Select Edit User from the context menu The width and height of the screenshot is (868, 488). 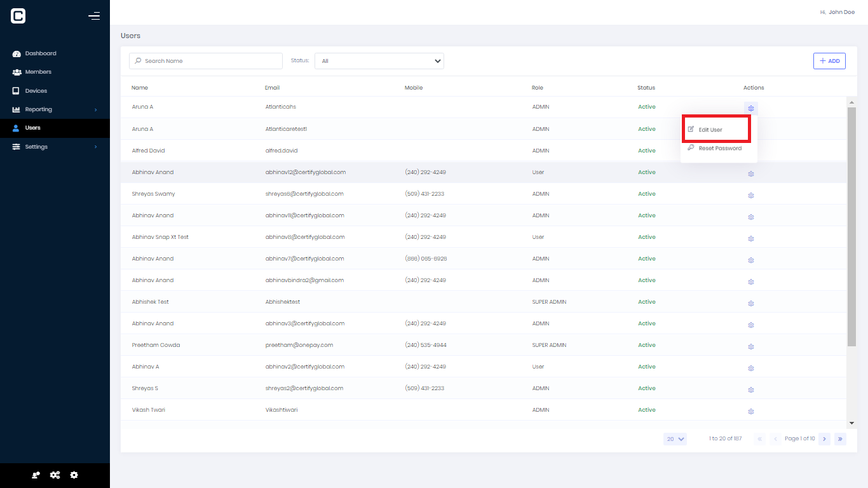(x=710, y=128)
